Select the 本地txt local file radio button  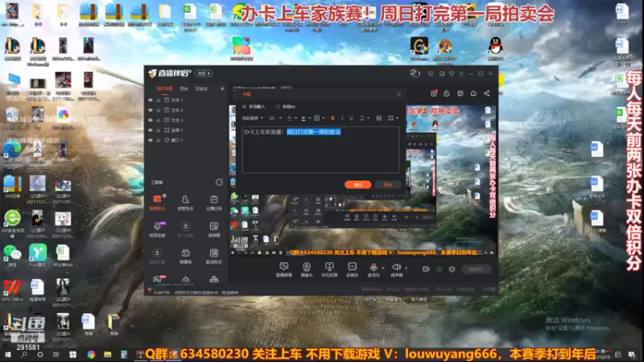pos(278,107)
